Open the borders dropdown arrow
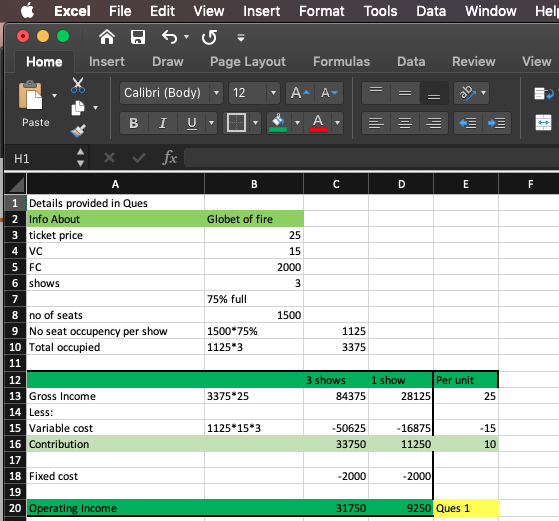559x521 pixels. (x=255, y=123)
